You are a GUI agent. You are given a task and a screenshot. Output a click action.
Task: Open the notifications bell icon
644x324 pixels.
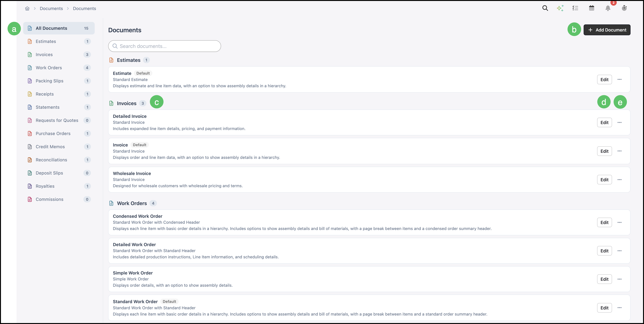pos(608,8)
